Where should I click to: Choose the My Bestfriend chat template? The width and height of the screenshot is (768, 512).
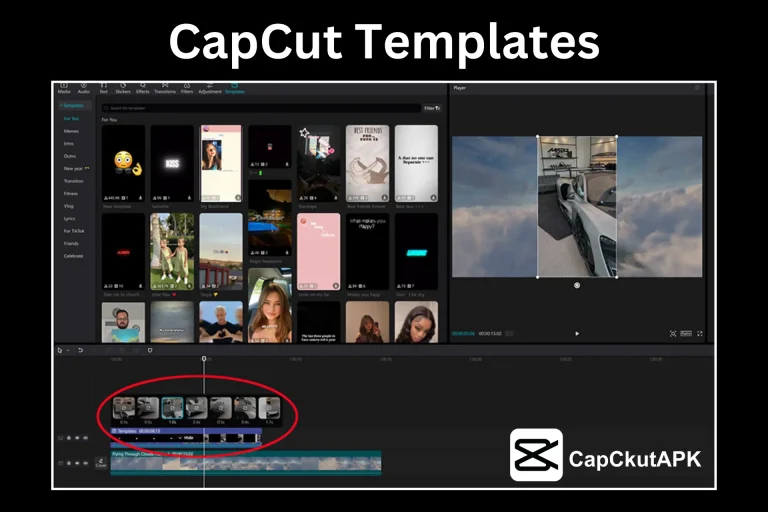pyautogui.click(x=221, y=163)
